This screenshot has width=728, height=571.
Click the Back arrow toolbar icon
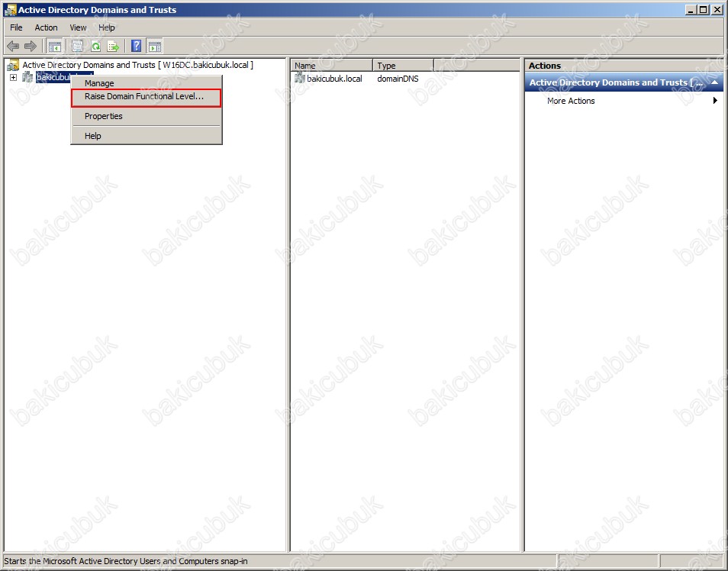click(x=13, y=46)
